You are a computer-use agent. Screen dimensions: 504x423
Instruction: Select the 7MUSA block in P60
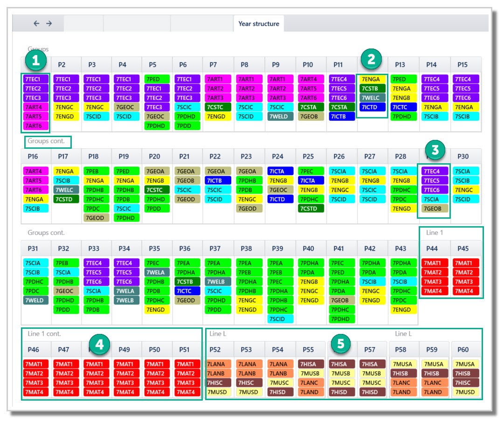click(x=466, y=364)
